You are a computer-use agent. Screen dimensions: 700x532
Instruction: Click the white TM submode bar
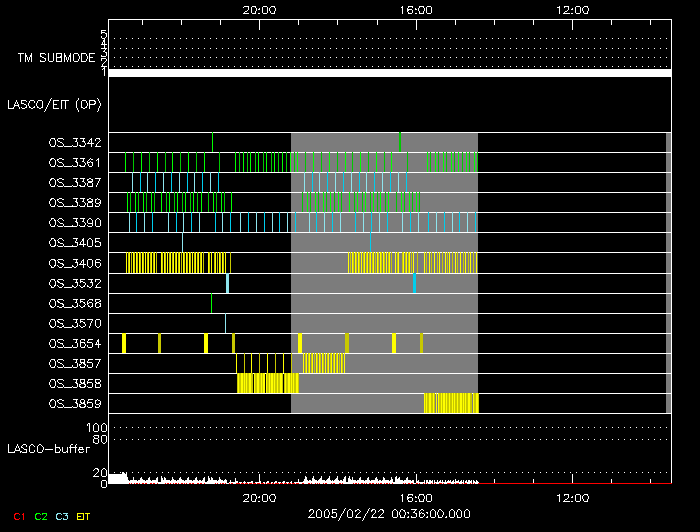pos(389,73)
